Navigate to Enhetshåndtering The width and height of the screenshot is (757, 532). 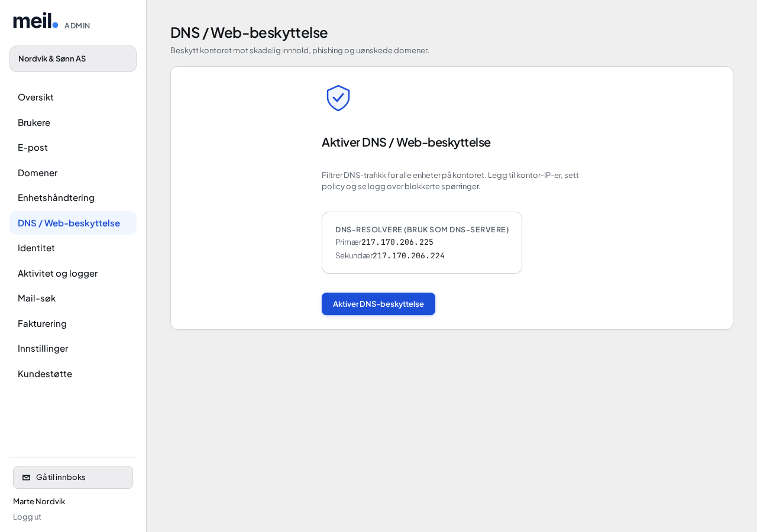pyautogui.click(x=73, y=198)
